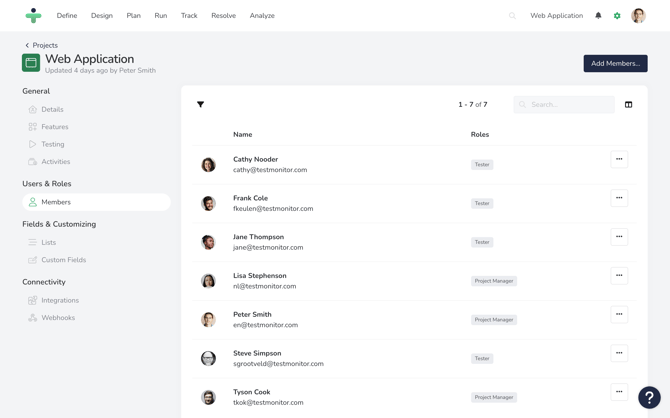The height and width of the screenshot is (418, 670).
Task: Focus the members Search field
Action: point(564,104)
